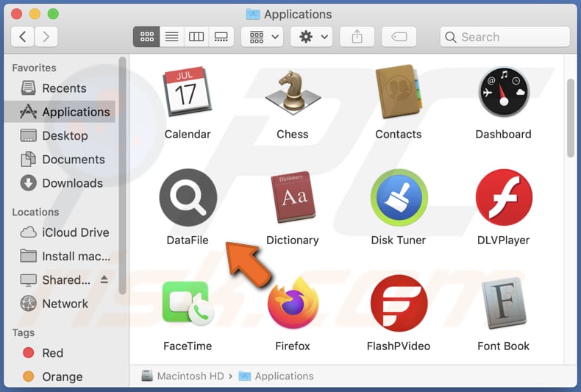Open the Install mac... volume
Viewport: 581px width, 392px height.
[60, 256]
